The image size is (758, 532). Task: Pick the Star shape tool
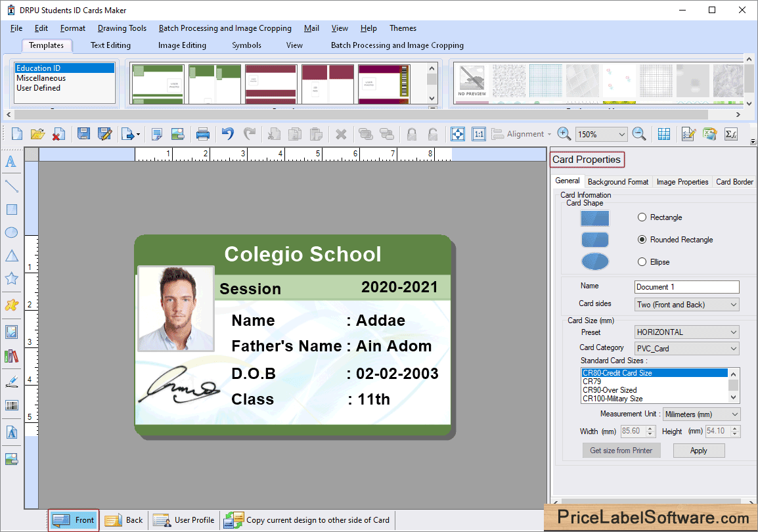coord(11,278)
